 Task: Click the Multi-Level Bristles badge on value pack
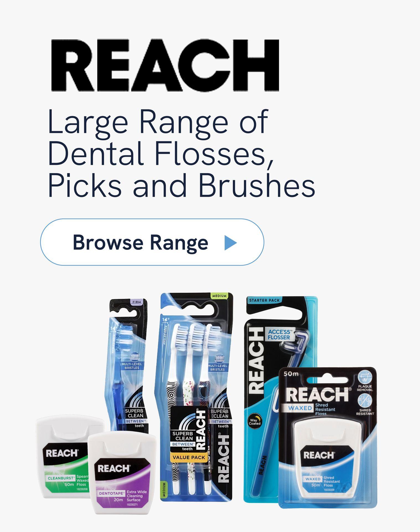pos(218,365)
